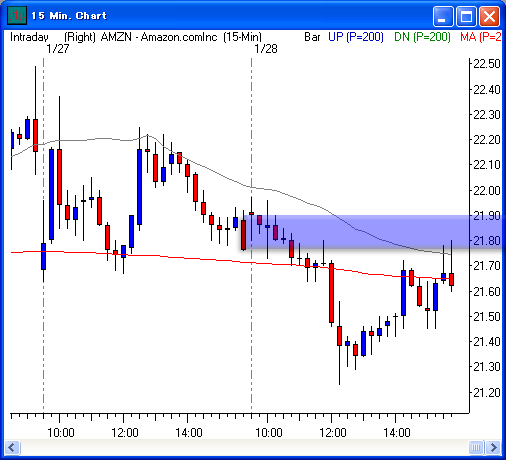
Task: Click the 22.00 price axis label
Action: (487, 191)
